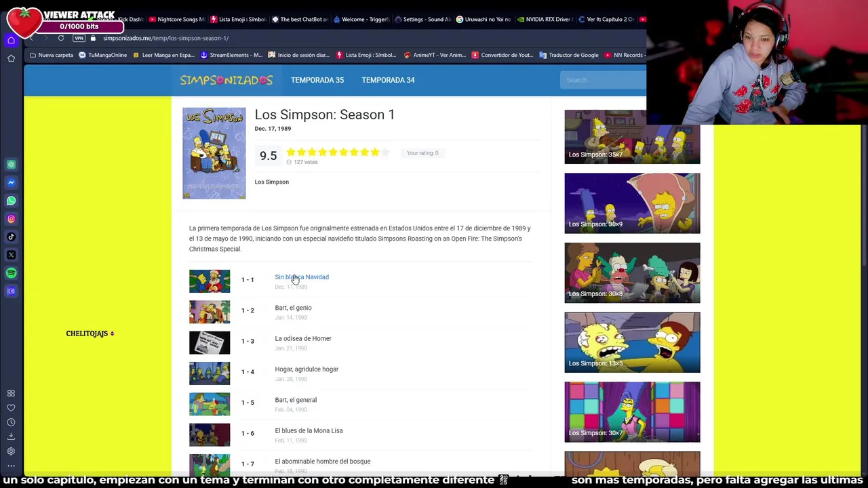Screen dimensions: 868x488
Task: Click the episode 1 - 3 thumbnail
Action: 210,343
